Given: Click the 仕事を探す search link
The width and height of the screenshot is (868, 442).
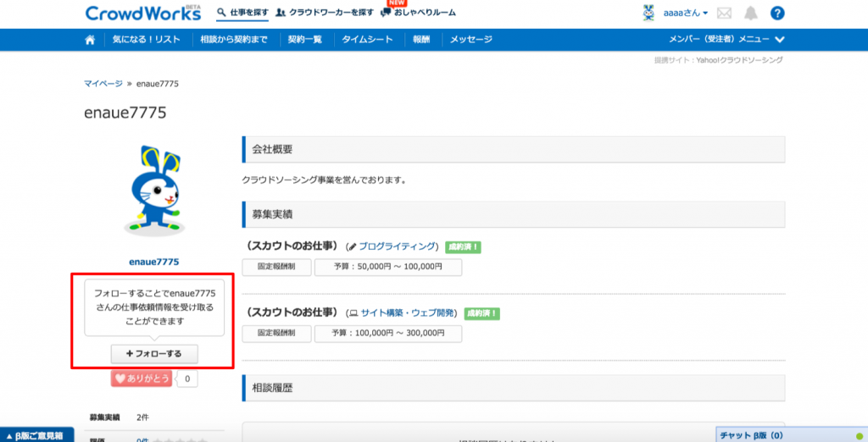Looking at the screenshot, I should pos(242,13).
